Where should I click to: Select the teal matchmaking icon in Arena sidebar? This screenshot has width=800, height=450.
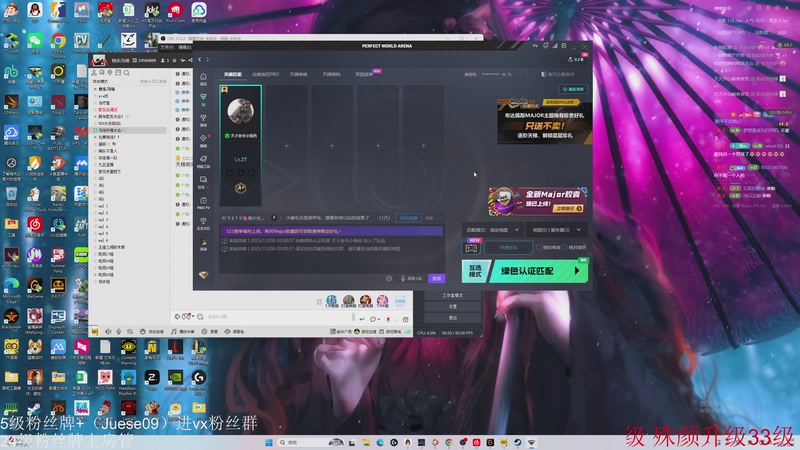click(x=203, y=97)
